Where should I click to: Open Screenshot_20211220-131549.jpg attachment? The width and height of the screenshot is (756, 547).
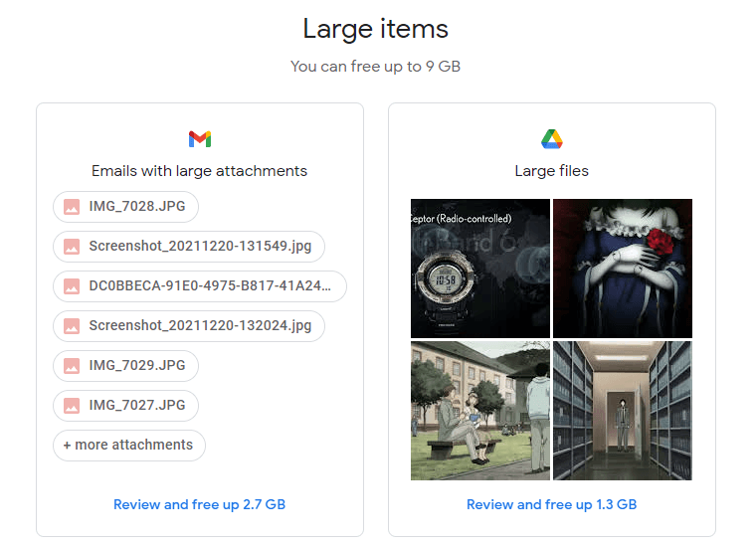pos(189,247)
